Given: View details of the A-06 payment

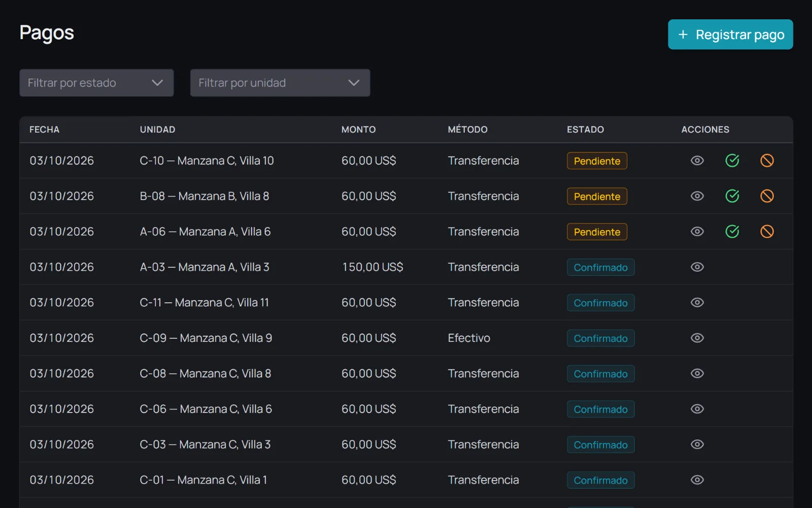Looking at the screenshot, I should tap(697, 232).
